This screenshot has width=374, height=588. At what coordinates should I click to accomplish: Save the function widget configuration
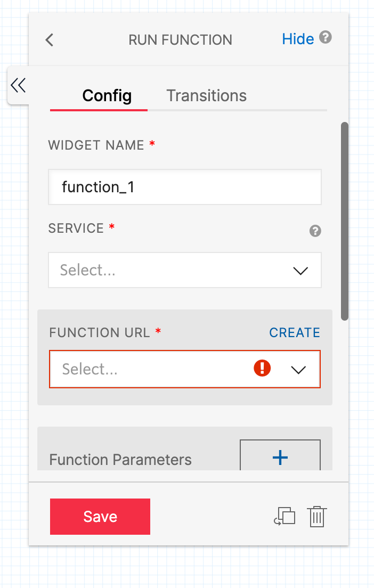click(x=100, y=516)
